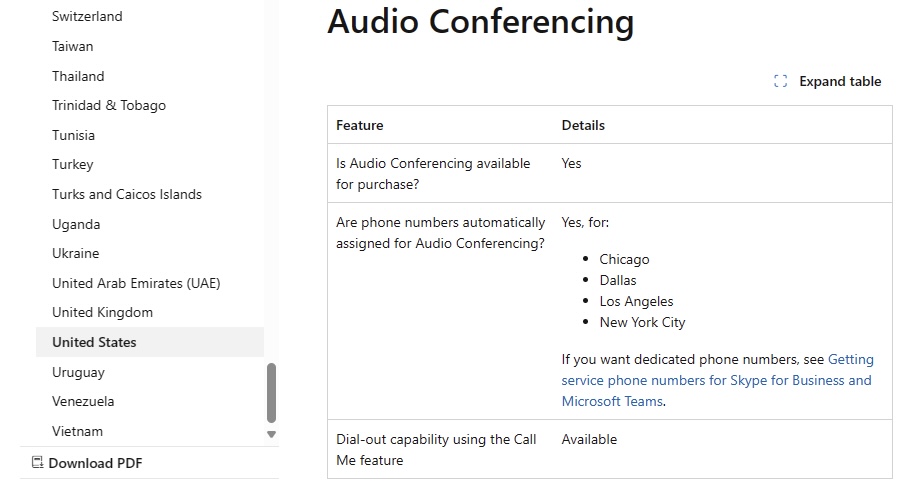Select United States in country list

coord(150,342)
